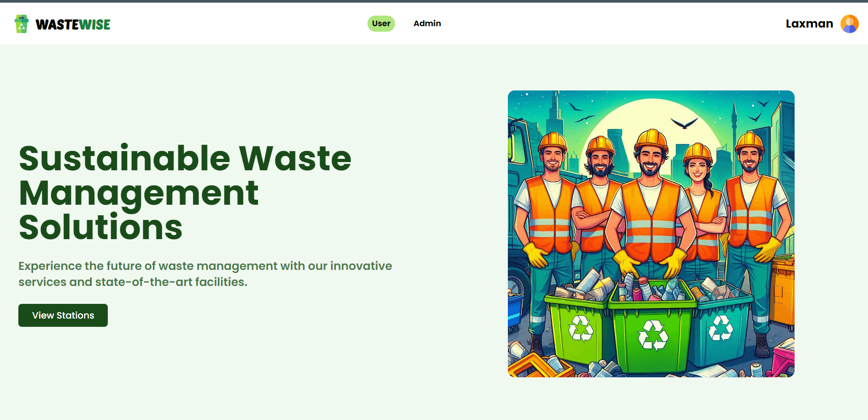Switch to the Admin section
This screenshot has height=420, width=868.
427,23
